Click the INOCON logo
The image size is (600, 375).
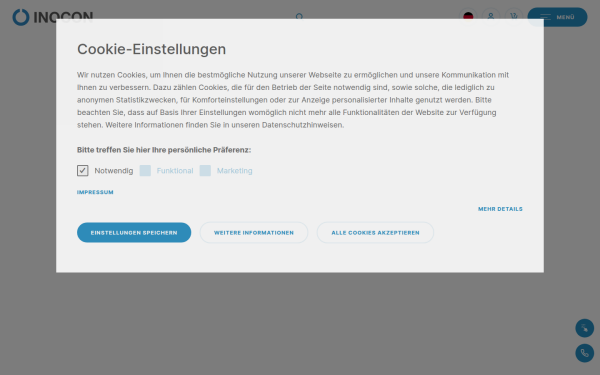tap(53, 17)
